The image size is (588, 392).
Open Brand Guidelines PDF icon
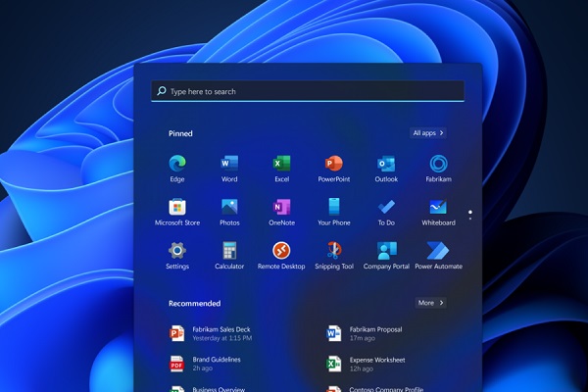click(x=176, y=364)
